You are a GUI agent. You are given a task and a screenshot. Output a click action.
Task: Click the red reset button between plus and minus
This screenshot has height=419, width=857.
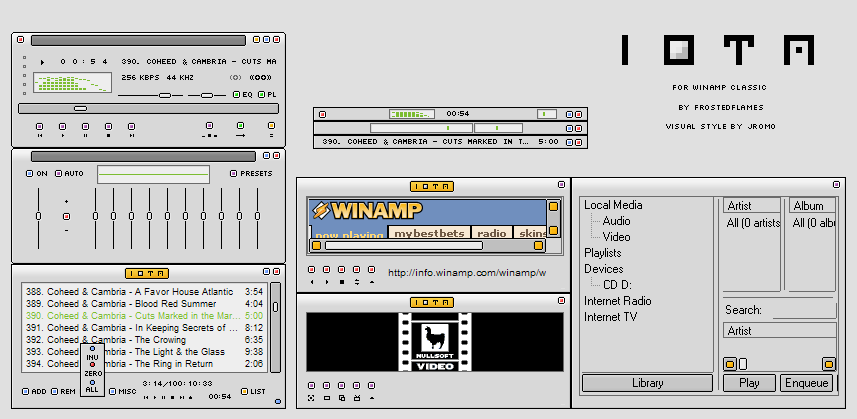click(66, 216)
